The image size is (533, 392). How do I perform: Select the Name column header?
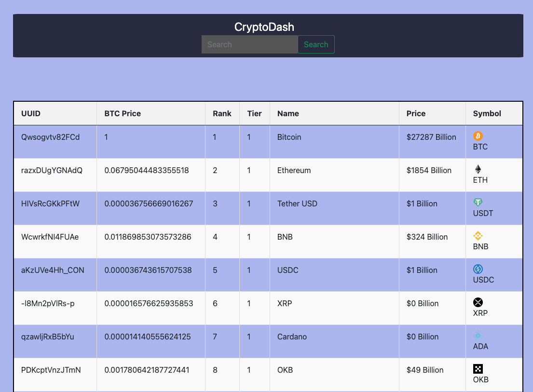pos(288,113)
